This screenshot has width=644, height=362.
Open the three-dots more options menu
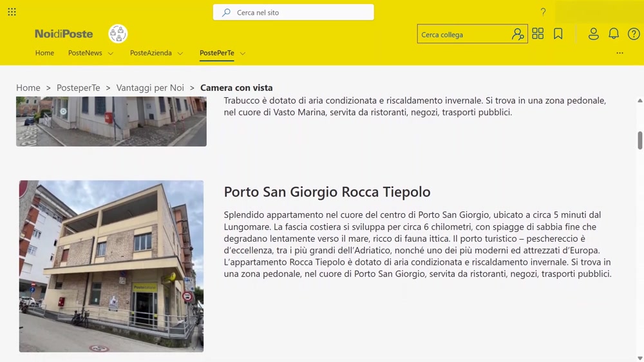620,53
